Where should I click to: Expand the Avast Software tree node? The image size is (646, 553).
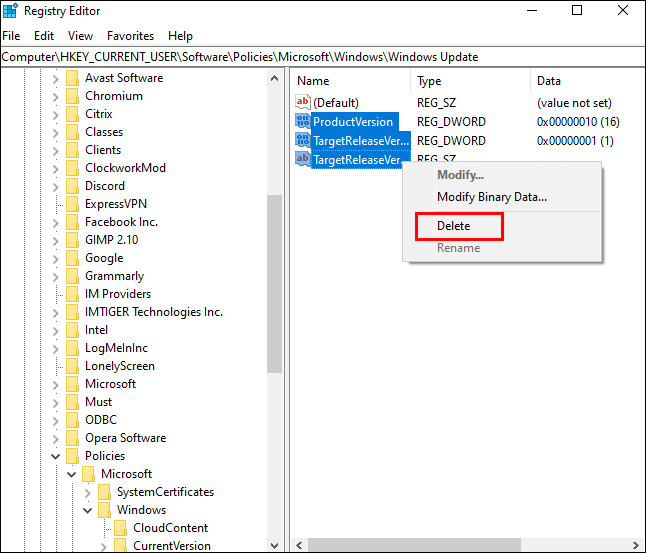click(56, 78)
